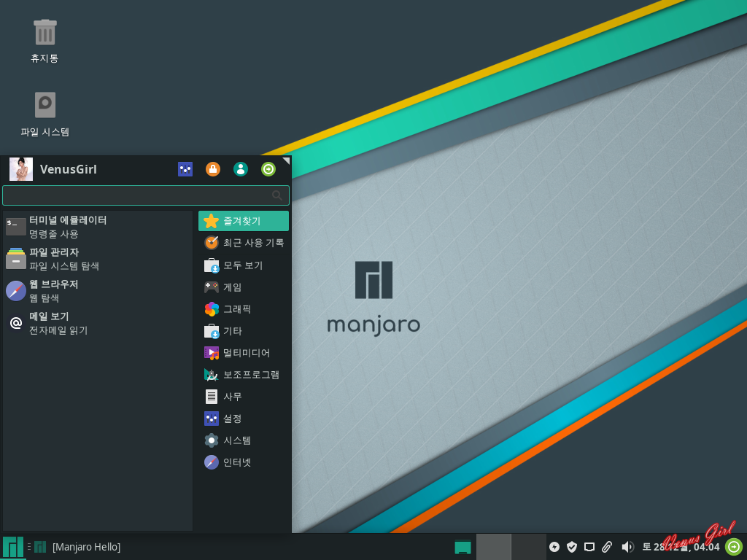This screenshot has height=560, width=747.
Task: Select the 기타 other category
Action: tap(244, 331)
